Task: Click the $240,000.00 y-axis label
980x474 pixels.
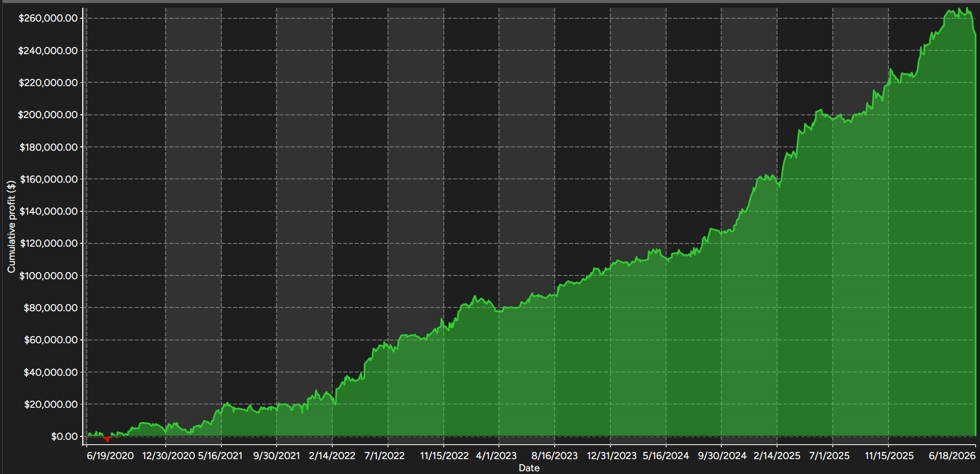Action: pos(48,51)
